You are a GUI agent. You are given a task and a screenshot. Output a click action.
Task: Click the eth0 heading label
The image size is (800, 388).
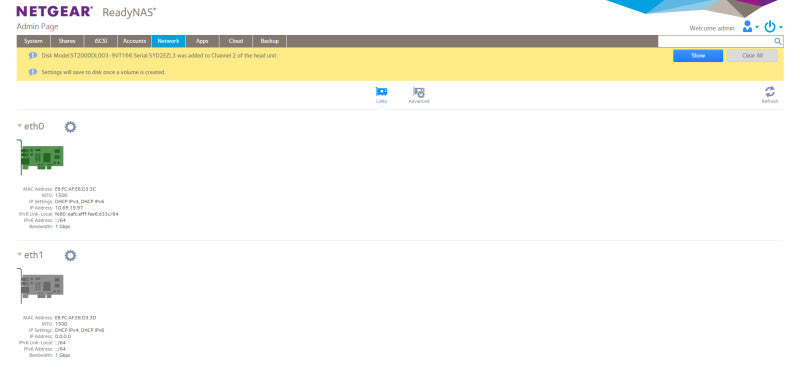pyautogui.click(x=34, y=126)
